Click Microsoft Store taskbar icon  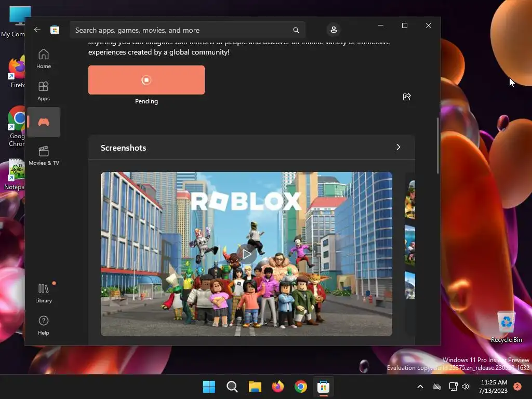[x=323, y=387]
